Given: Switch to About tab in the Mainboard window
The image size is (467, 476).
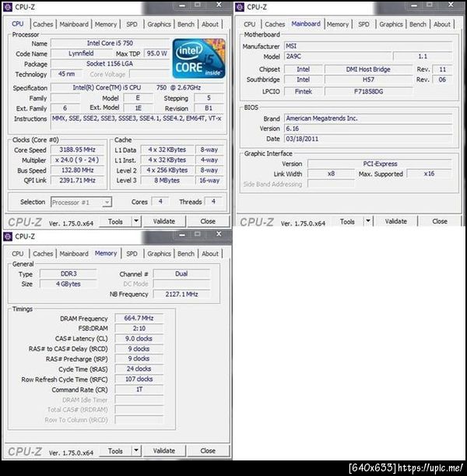Looking at the screenshot, I should [x=442, y=24].
